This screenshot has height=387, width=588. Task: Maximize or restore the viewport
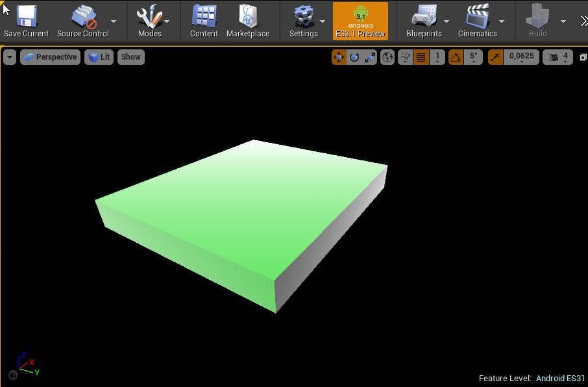click(583, 57)
